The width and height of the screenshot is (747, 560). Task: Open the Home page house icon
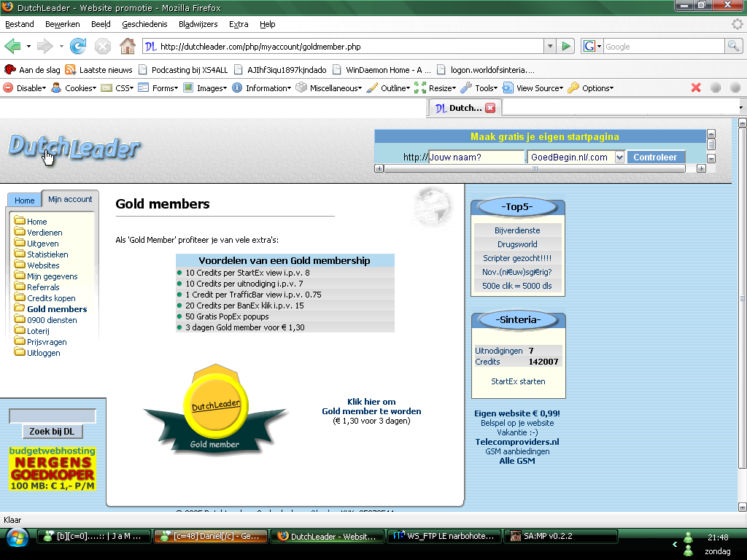[x=127, y=46]
